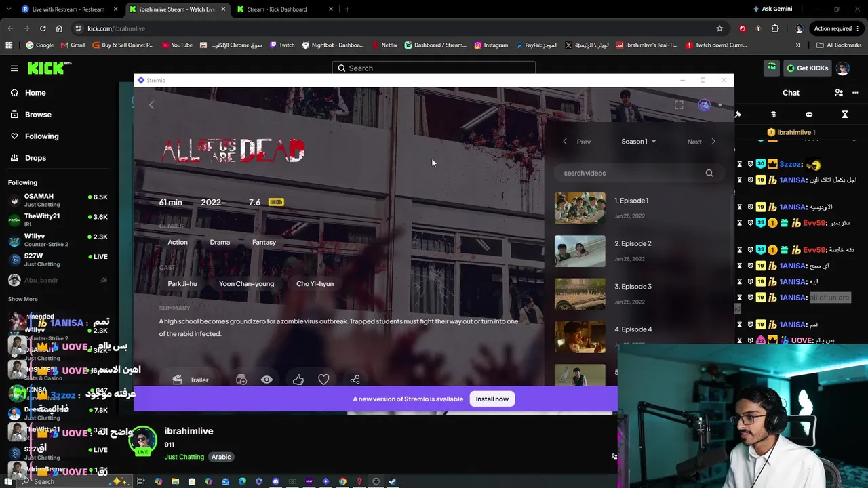This screenshot has height=488, width=868.
Task: Toggle the thumbs-up like icon
Action: 298,380
